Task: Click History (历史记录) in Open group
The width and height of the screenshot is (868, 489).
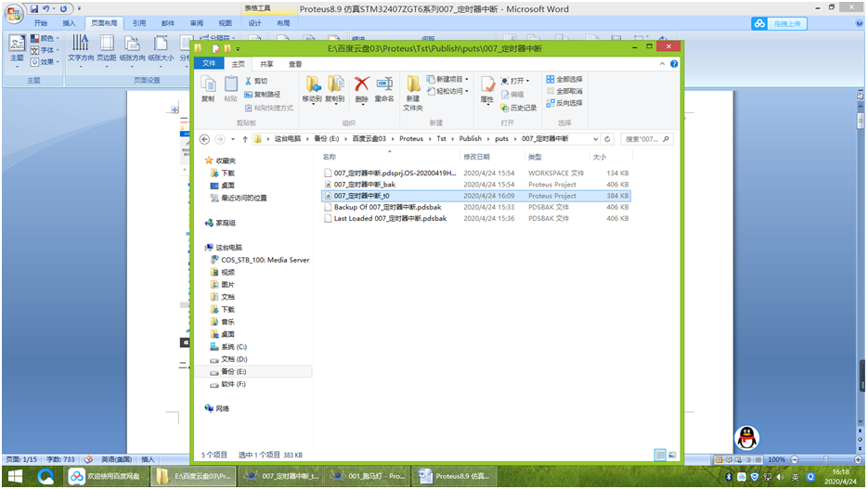Action: coord(519,108)
